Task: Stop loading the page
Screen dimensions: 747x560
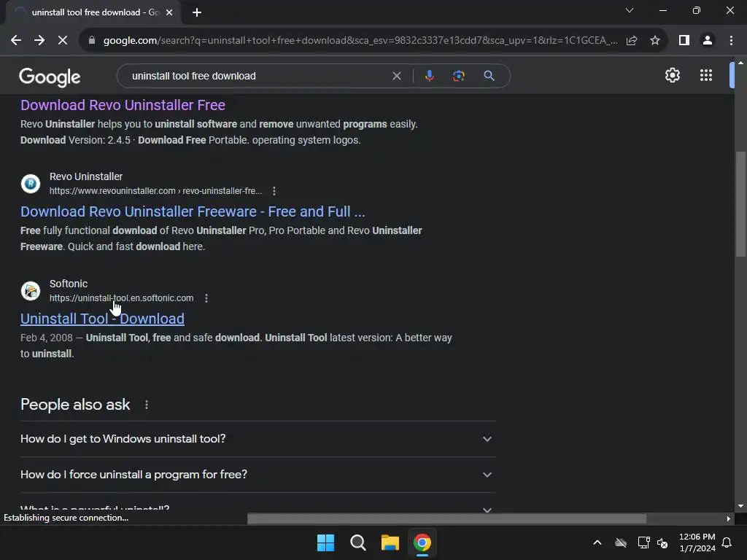Action: pyautogui.click(x=63, y=41)
